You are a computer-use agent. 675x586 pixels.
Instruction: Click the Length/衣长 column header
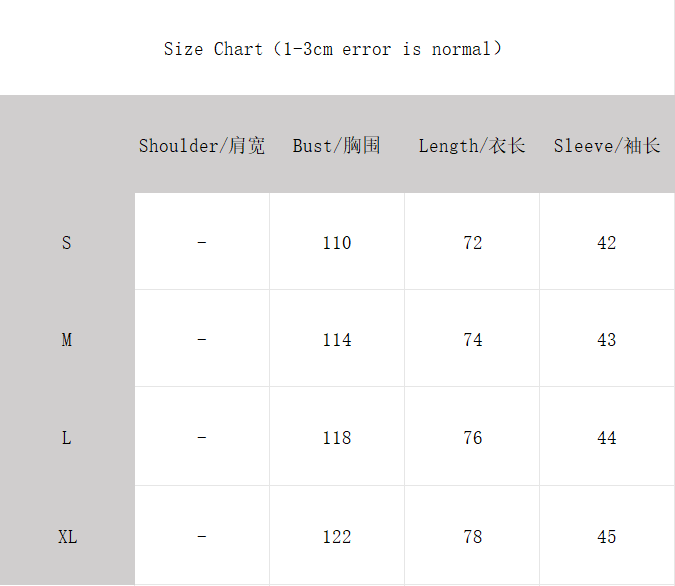472,146
